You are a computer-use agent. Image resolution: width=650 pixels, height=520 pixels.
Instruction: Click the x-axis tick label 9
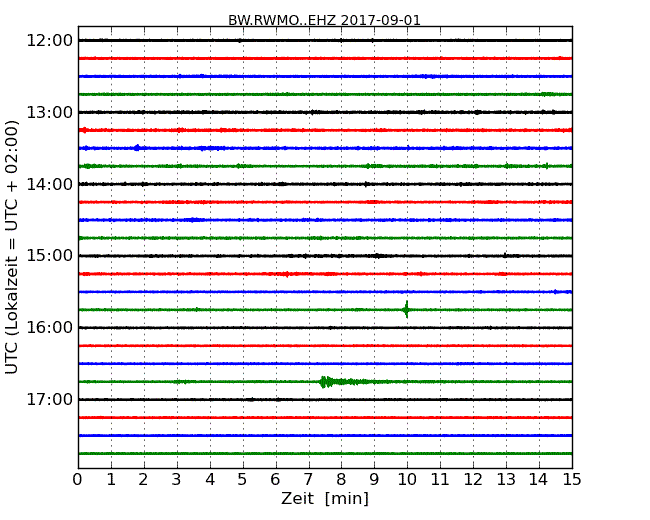coord(374,480)
